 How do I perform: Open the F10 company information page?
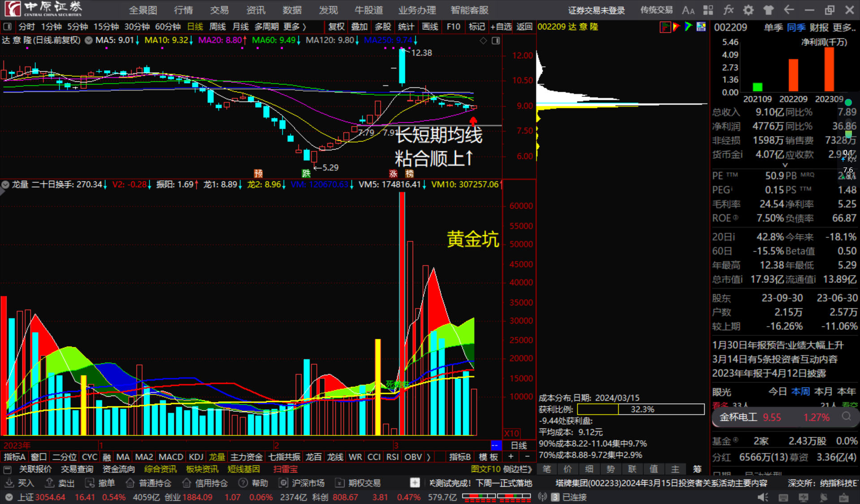pos(453,27)
